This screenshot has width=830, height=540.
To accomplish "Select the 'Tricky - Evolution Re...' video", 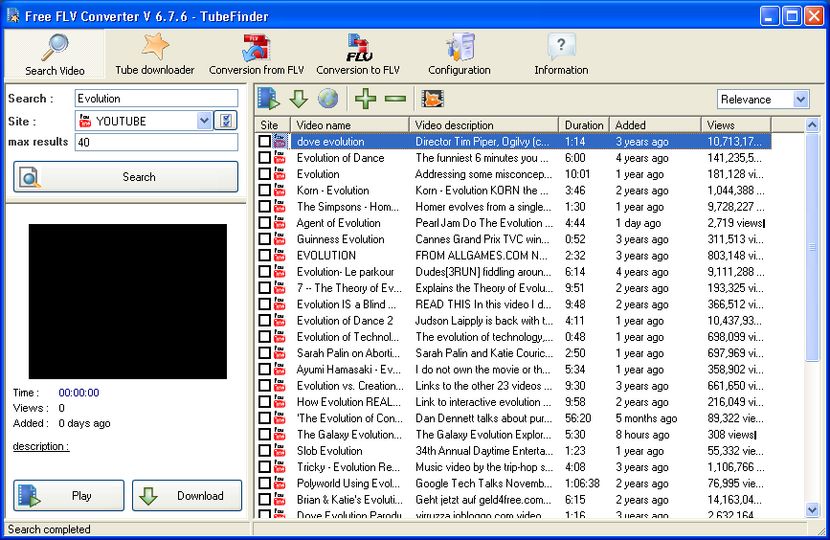I will (512, 467).
